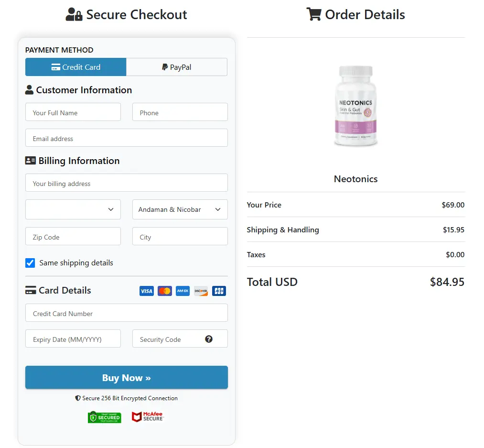Select the Credit Card payment tab

coord(76,67)
